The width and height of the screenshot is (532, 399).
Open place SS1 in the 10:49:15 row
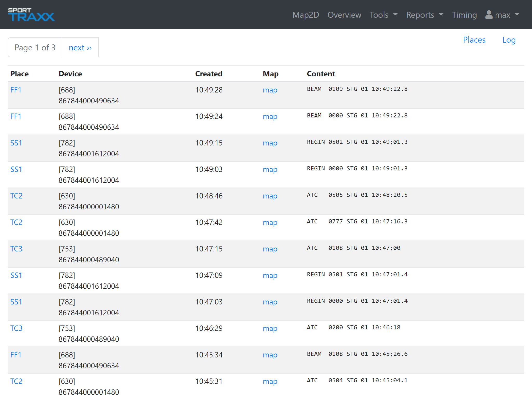[x=16, y=143]
